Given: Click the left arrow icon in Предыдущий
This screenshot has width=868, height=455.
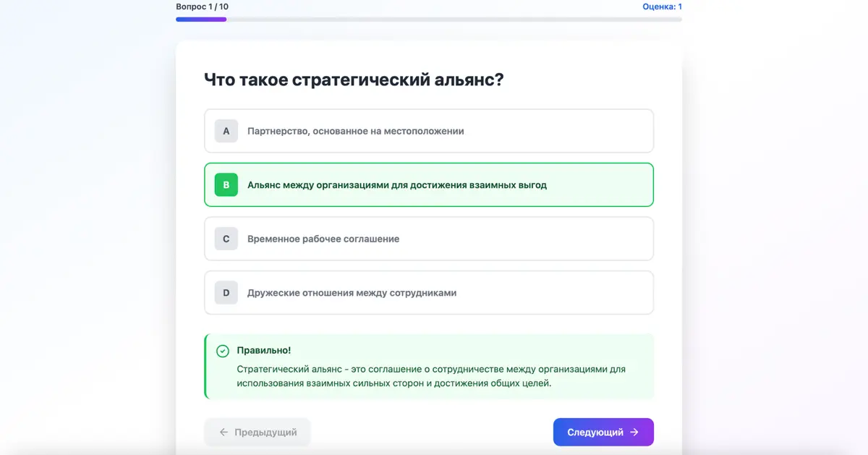Looking at the screenshot, I should pyautogui.click(x=224, y=432).
